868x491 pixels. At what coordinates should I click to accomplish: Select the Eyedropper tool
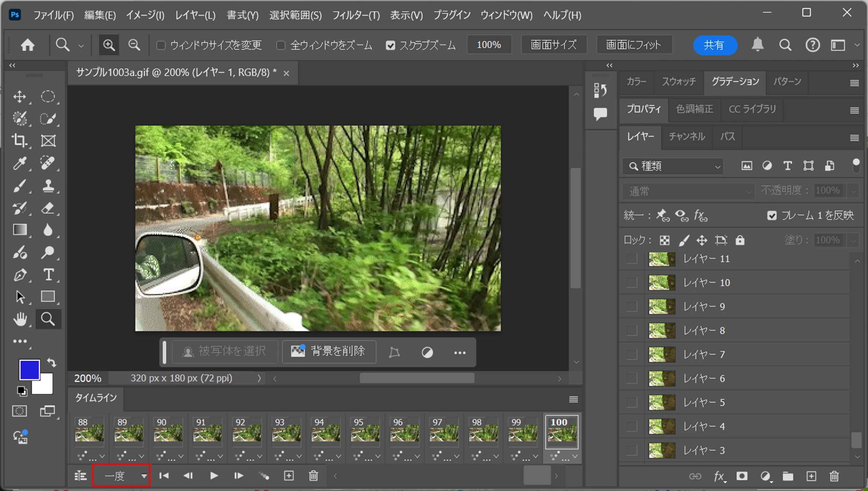(x=19, y=163)
